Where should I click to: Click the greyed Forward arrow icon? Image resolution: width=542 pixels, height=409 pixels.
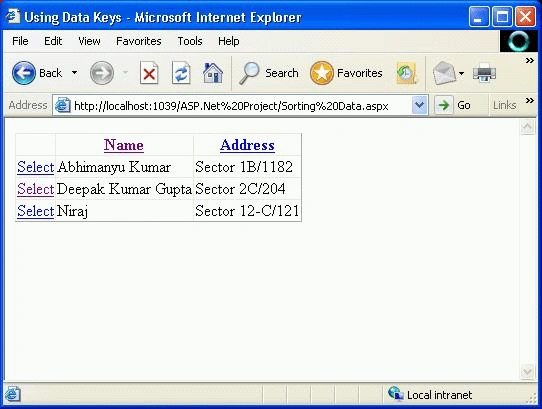pyautogui.click(x=102, y=73)
